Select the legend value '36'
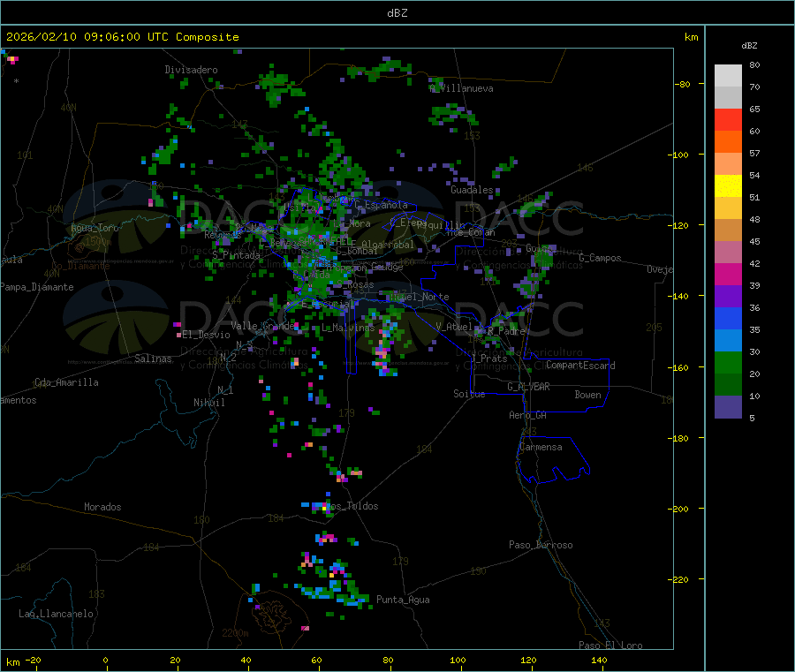795x672 pixels. 754,308
